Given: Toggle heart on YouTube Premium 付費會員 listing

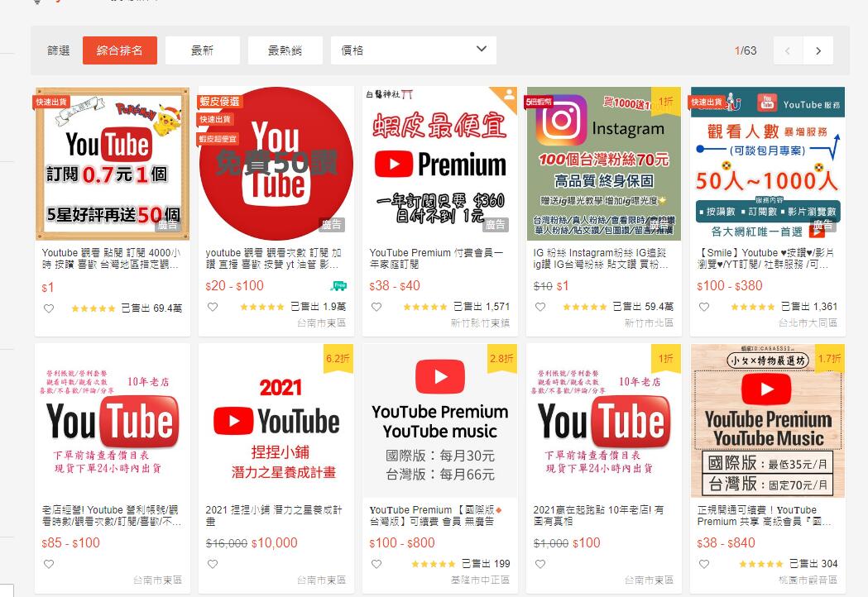Looking at the screenshot, I should click(376, 307).
